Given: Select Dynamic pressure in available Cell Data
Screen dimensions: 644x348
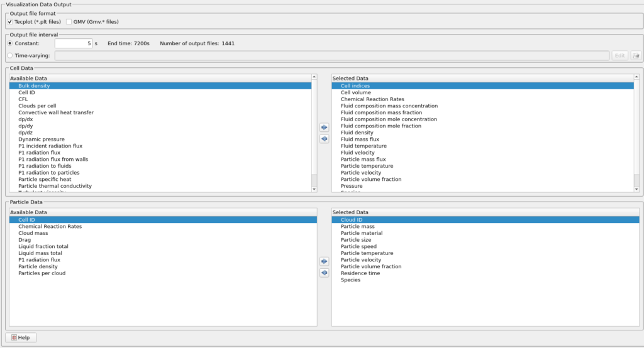Looking at the screenshot, I should tap(42, 139).
